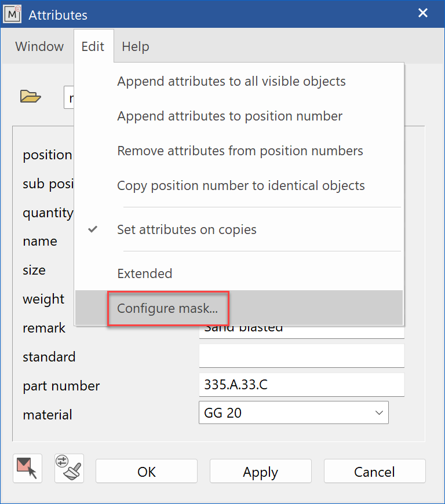Click the size label
Viewport: 445px width, 504px height.
coord(34,271)
